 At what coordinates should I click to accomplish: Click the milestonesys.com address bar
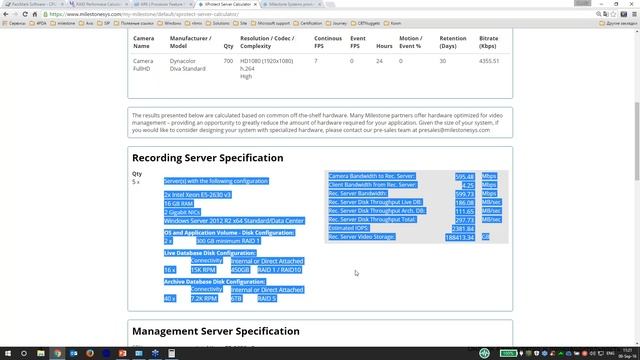318,14
